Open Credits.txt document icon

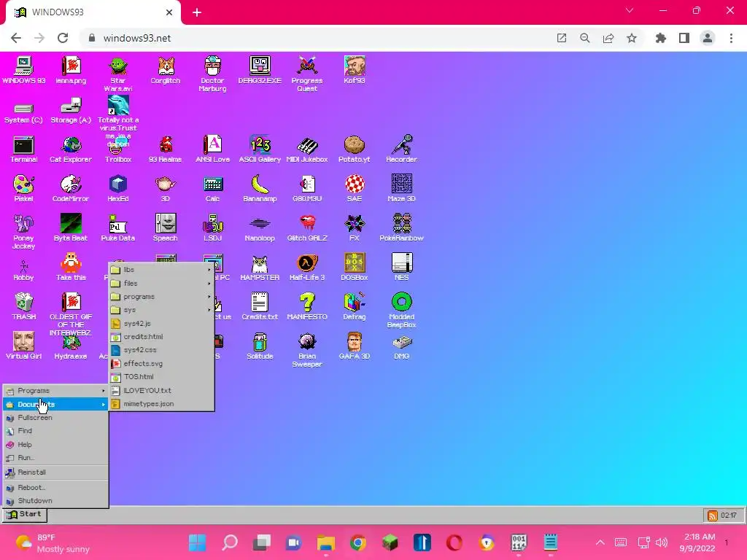pyautogui.click(x=260, y=307)
